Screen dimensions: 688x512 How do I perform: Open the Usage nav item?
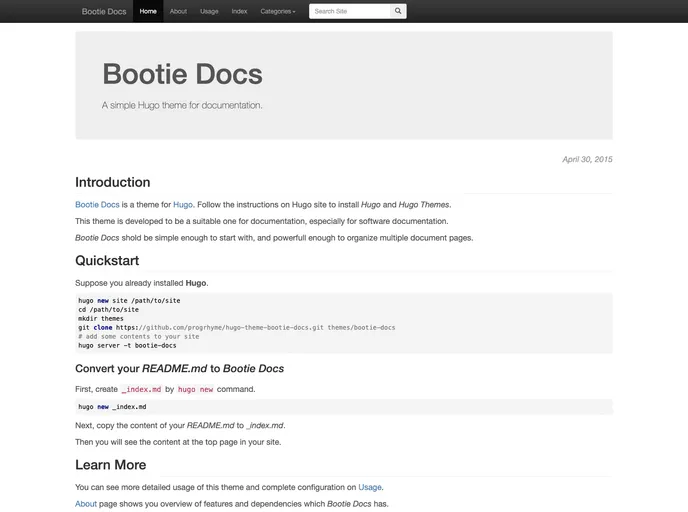pos(209,11)
